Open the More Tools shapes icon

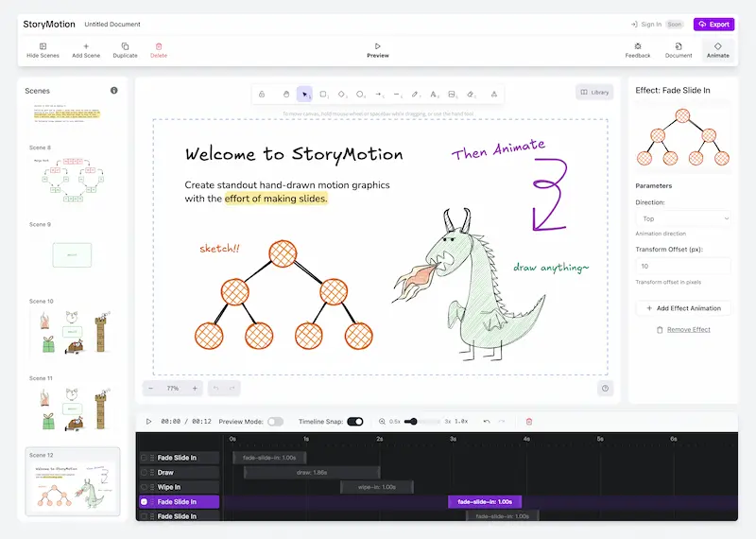(x=494, y=95)
